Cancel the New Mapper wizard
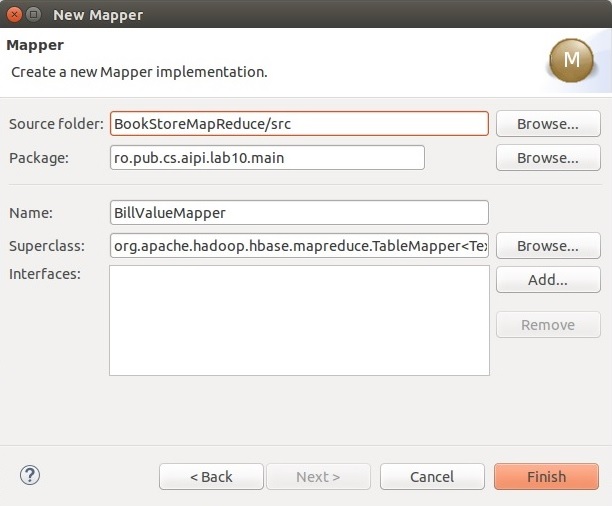This screenshot has width=612, height=506. click(432, 477)
